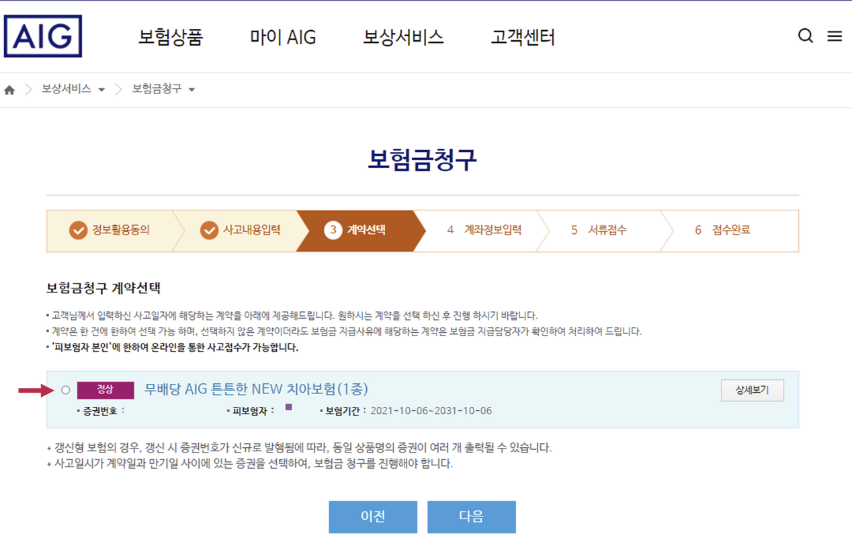Viewport: 852px width, 538px height.
Task: Select the 계약선택 step tab
Action: click(361, 230)
